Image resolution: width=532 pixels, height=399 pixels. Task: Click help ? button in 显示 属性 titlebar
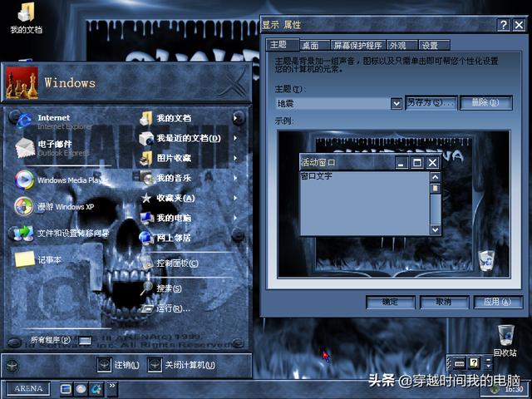click(x=504, y=25)
